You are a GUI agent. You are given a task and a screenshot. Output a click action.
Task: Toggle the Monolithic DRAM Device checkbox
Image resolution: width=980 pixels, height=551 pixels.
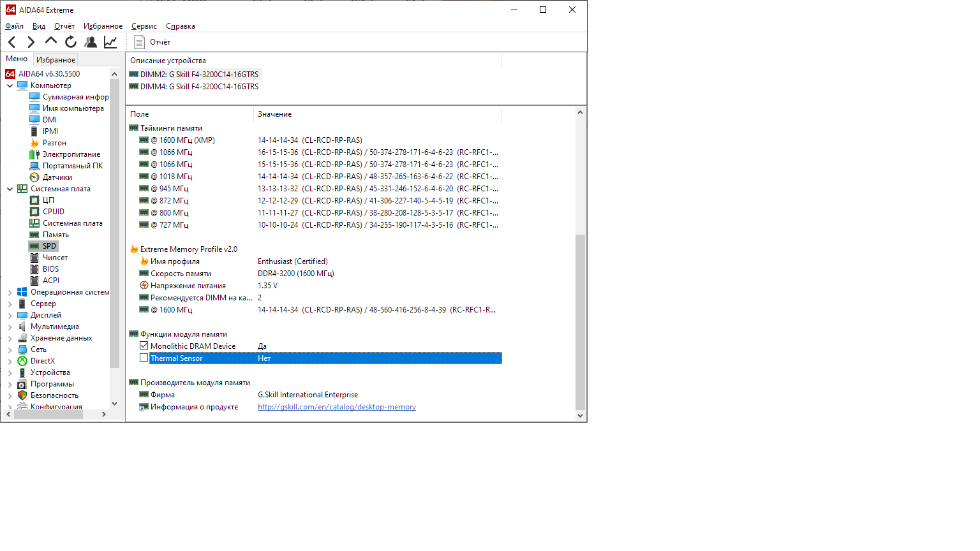144,346
